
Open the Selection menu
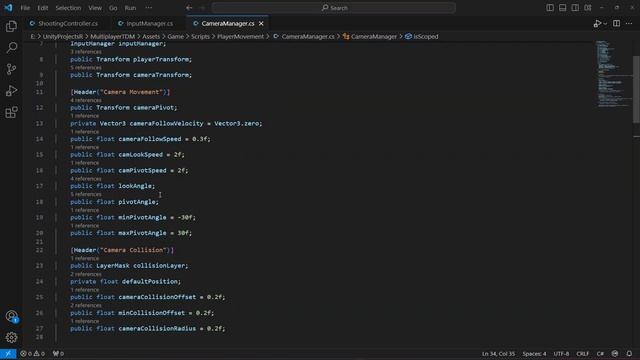[68, 8]
